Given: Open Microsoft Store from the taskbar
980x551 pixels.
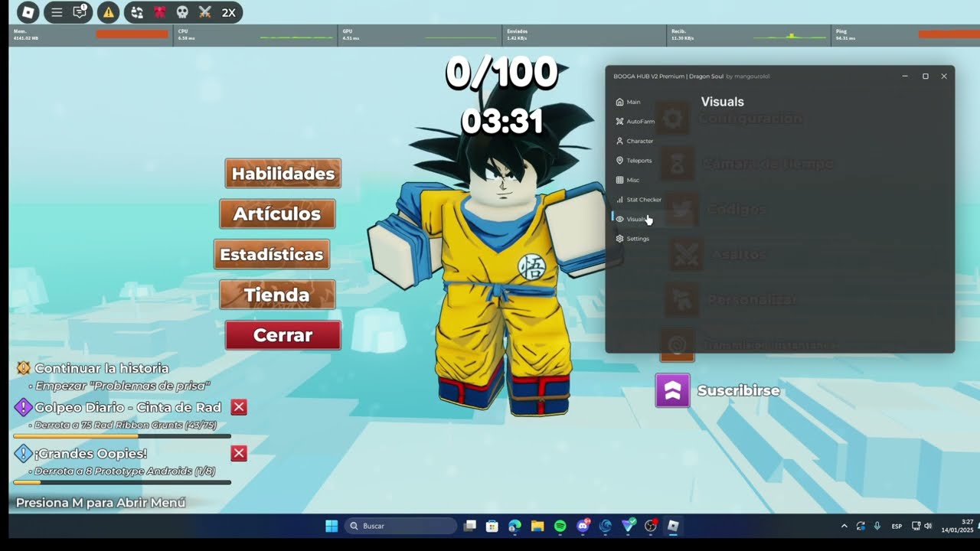Looking at the screenshot, I should 492,526.
